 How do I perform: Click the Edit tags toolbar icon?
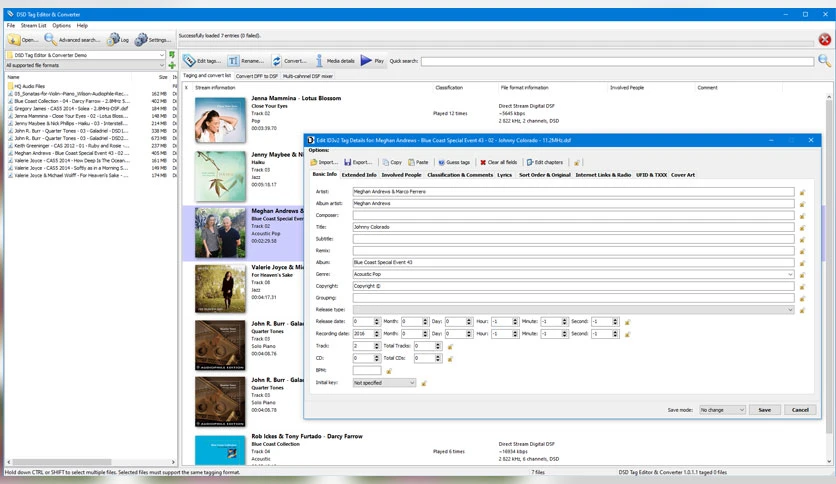pyautogui.click(x=202, y=61)
